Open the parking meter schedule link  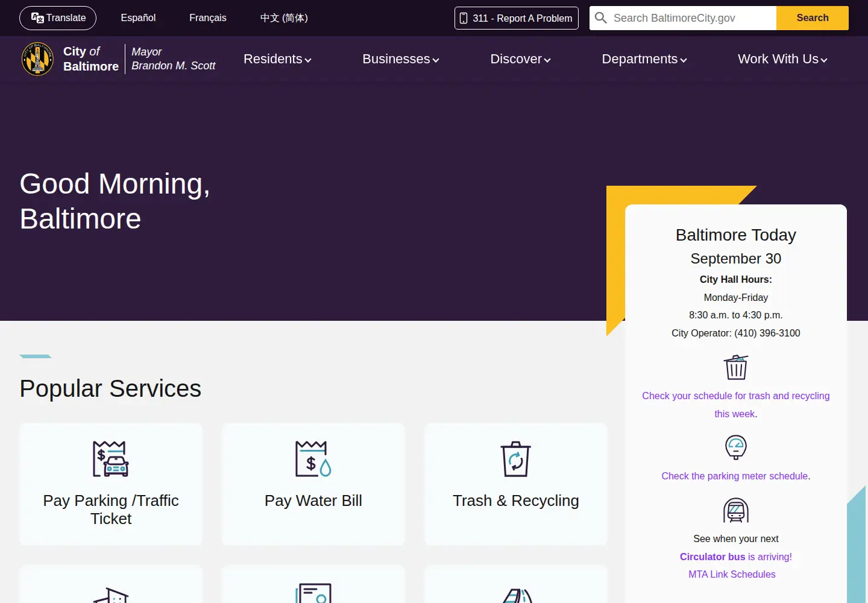tap(735, 476)
